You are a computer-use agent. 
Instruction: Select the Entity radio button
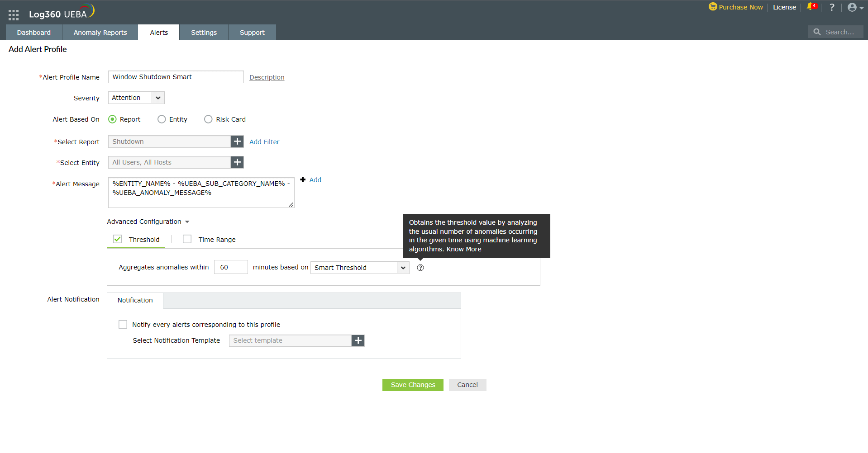coord(162,119)
